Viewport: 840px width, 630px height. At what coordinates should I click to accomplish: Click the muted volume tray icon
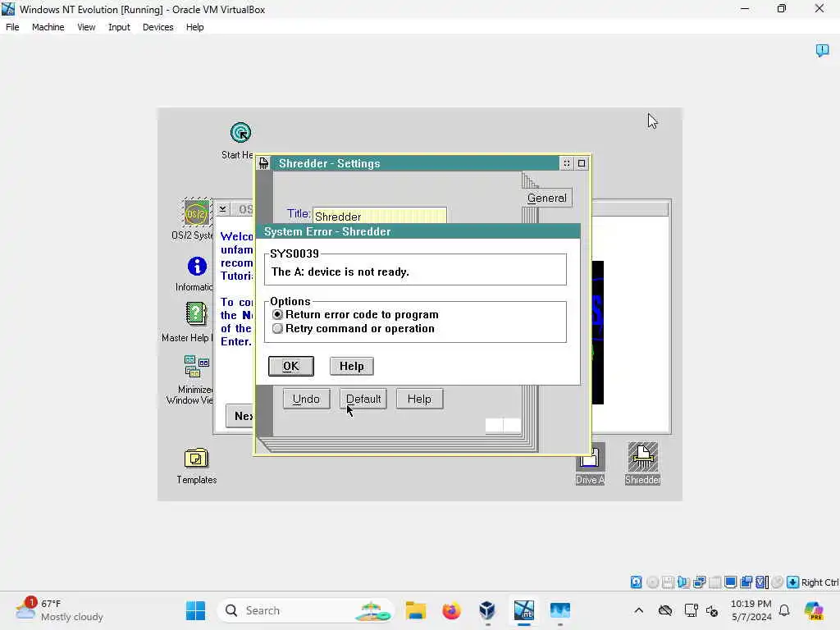[x=712, y=610]
